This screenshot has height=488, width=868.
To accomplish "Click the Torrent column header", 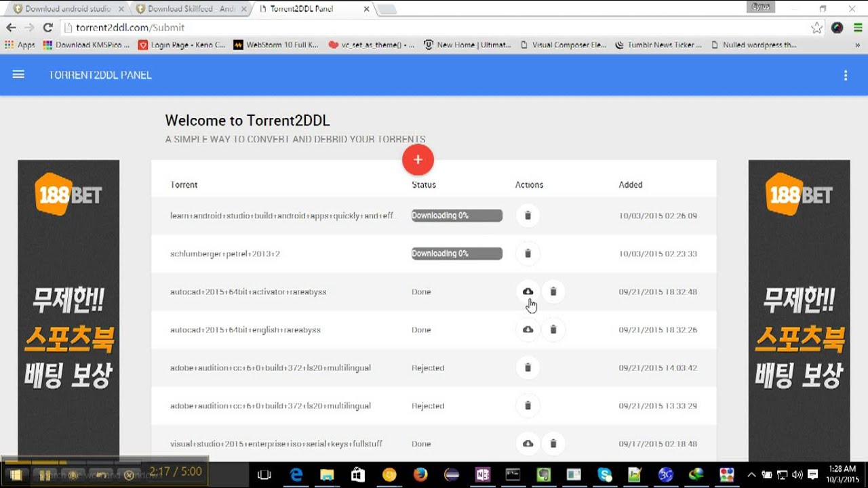I will click(184, 184).
